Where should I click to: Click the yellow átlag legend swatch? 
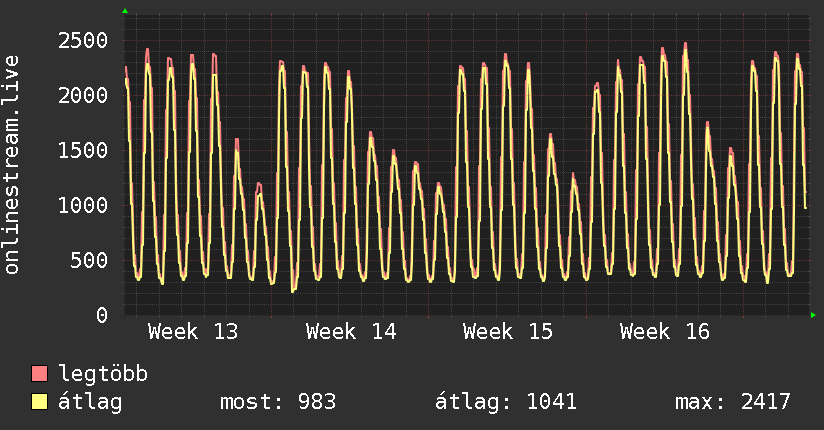click(x=39, y=401)
